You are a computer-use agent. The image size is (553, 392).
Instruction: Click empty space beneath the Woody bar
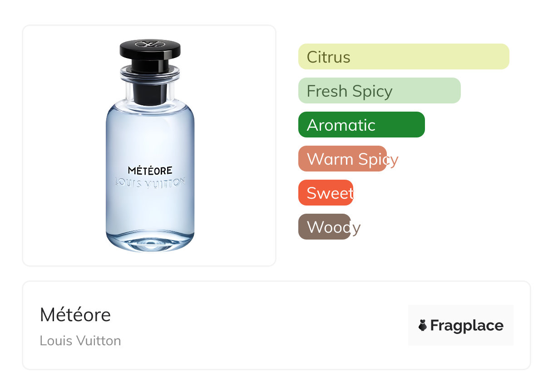tap(409, 254)
